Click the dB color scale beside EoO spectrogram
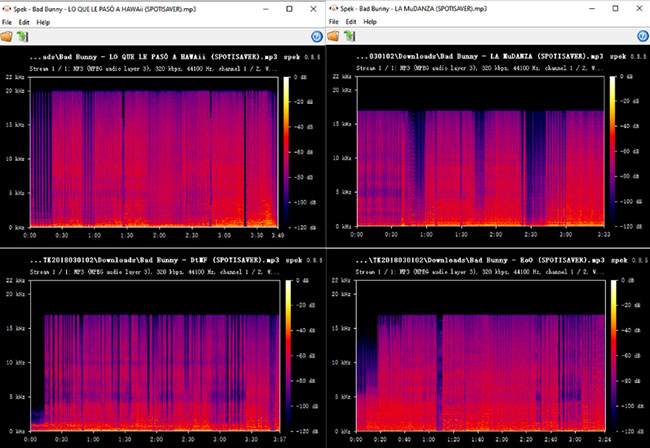Viewport: 650px width, 448px height. click(614, 356)
